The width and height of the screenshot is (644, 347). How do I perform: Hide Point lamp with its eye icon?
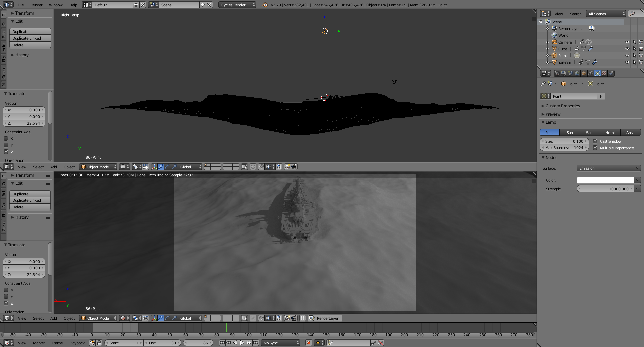coord(627,55)
